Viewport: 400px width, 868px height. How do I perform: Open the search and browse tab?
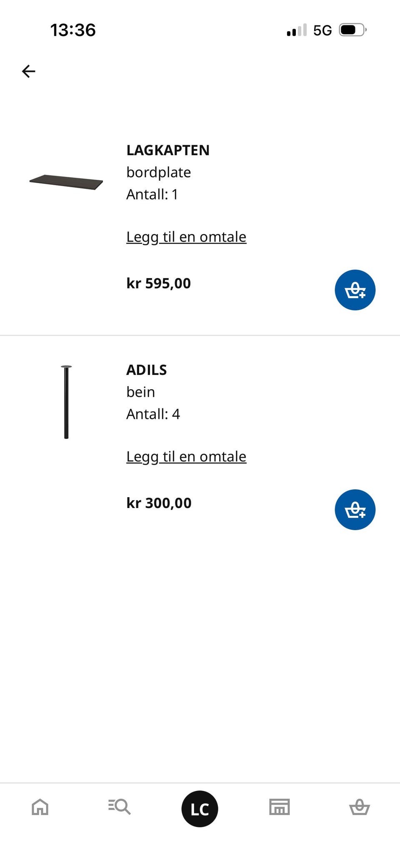pyautogui.click(x=120, y=807)
